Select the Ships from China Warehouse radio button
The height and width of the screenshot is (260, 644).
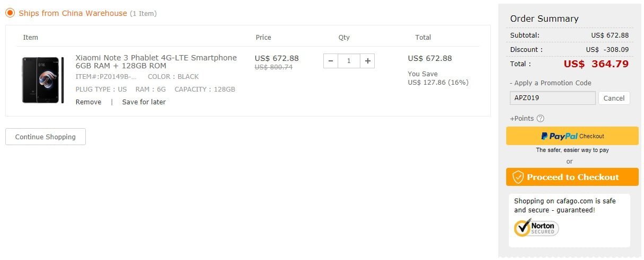click(x=10, y=13)
